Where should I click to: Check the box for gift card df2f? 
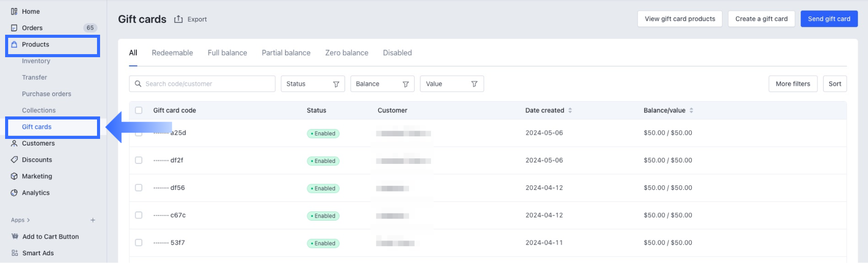(139, 160)
